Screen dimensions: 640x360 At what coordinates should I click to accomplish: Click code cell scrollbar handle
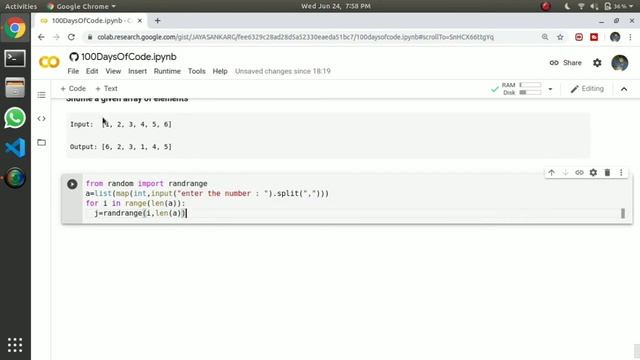pyautogui.click(x=623, y=213)
